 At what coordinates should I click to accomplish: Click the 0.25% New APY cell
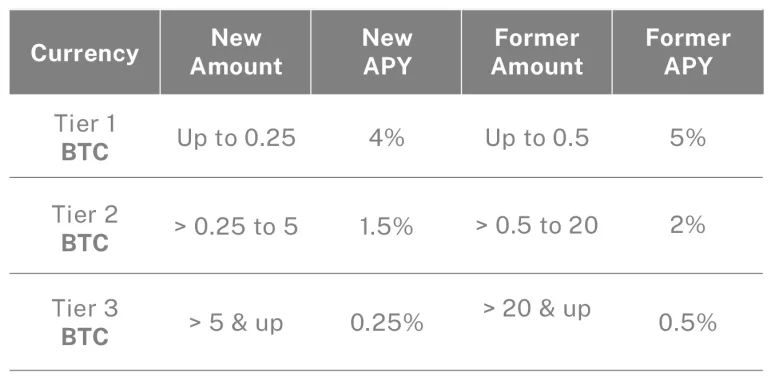pyautogui.click(x=387, y=323)
